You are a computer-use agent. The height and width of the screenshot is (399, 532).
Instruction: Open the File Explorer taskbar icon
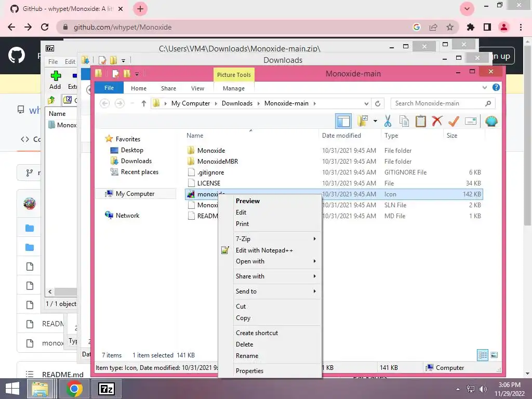click(40, 389)
